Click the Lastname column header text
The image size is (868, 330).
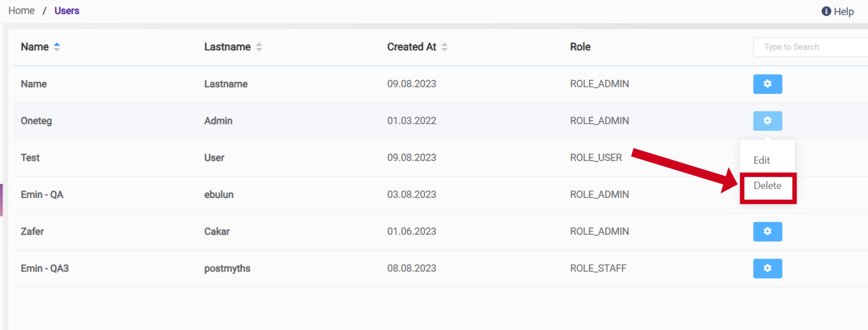click(227, 47)
